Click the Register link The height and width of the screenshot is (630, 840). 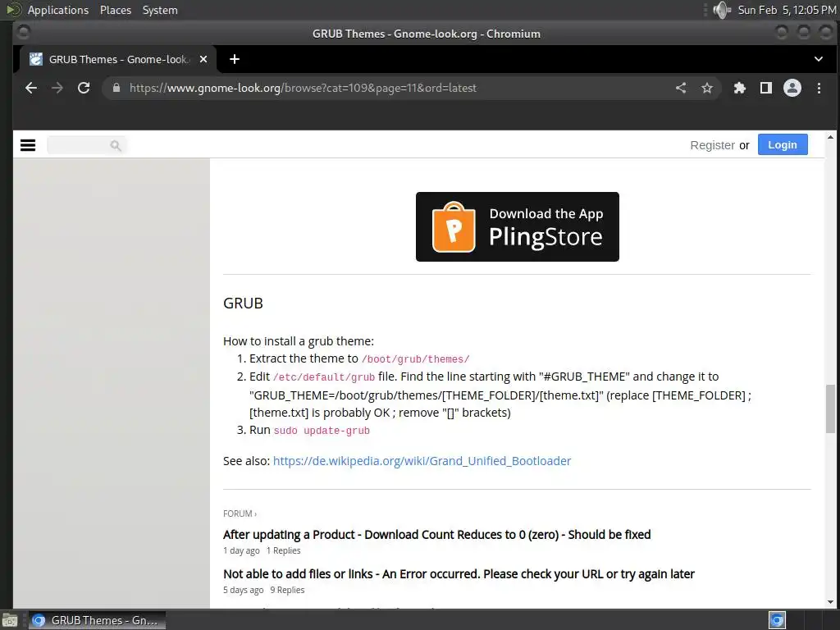click(x=713, y=145)
